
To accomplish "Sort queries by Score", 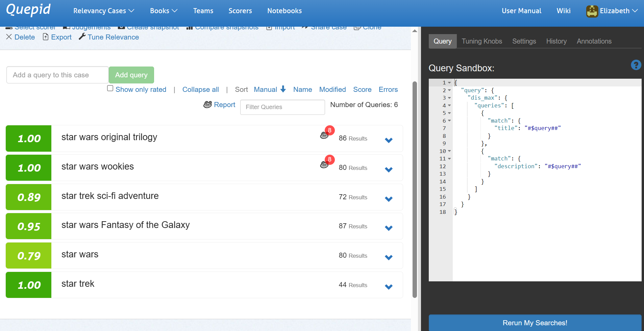I will click(362, 90).
